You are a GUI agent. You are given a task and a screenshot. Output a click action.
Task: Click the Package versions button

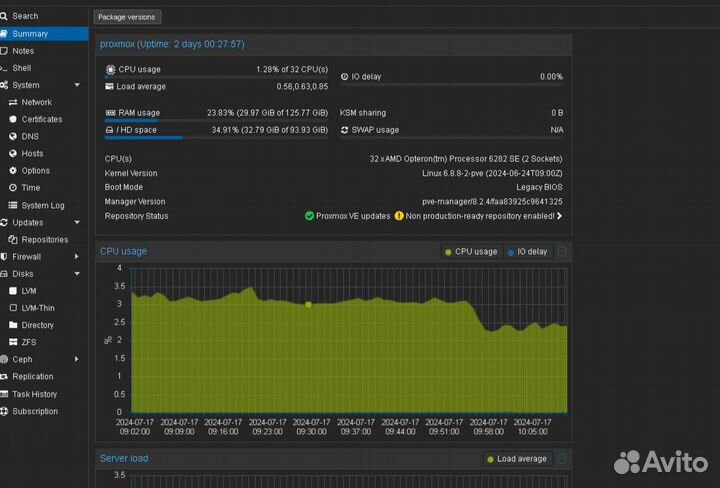(127, 17)
